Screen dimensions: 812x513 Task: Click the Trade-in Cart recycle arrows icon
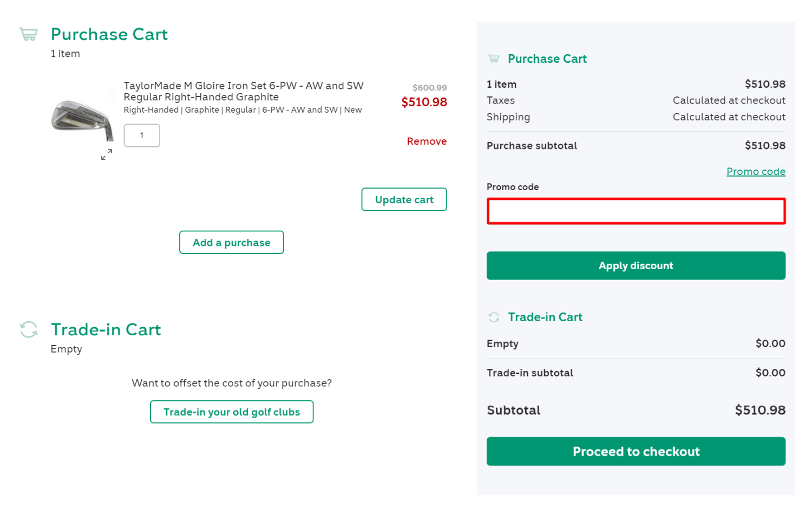pyautogui.click(x=28, y=329)
